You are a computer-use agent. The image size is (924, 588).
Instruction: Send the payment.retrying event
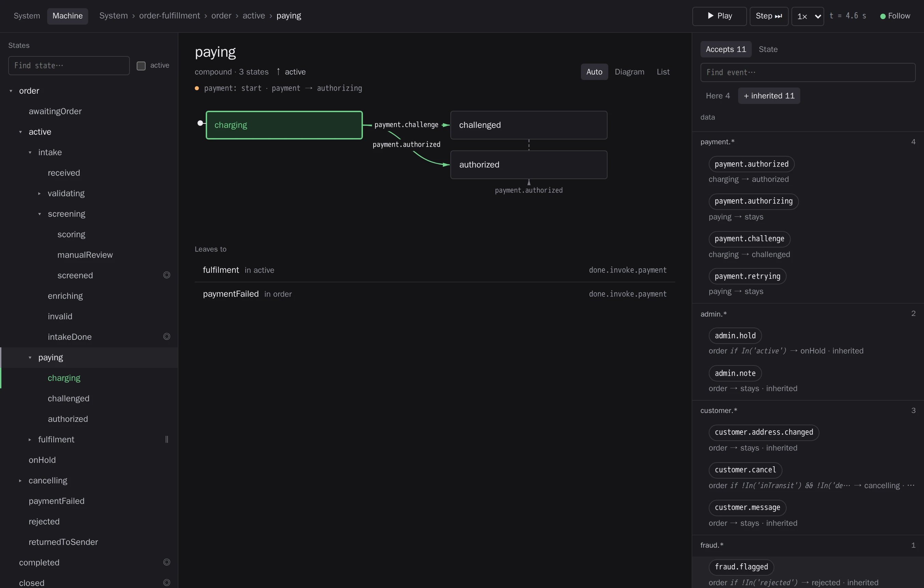747,276
